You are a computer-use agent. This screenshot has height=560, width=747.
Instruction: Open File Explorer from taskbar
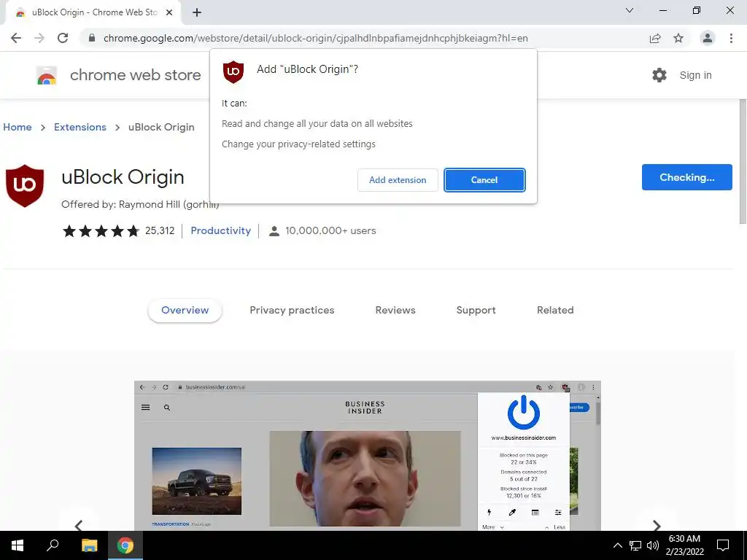tap(89, 545)
